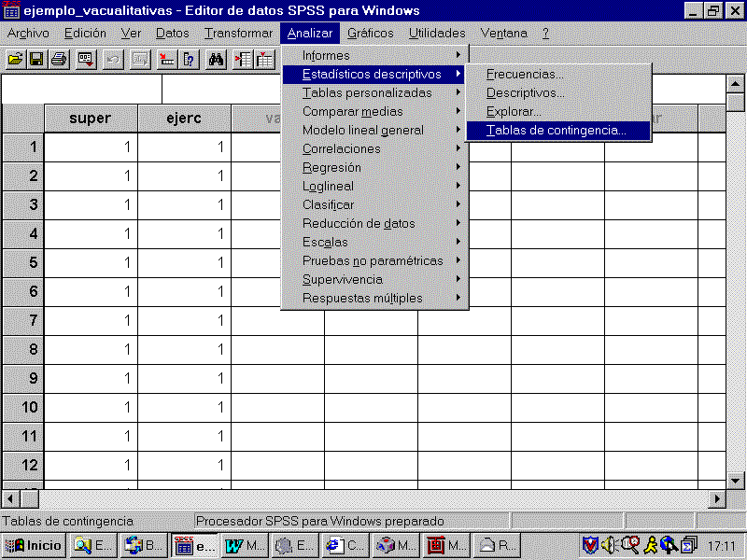Click the magnifier clock tray icon
The width and height of the screenshot is (747, 560).
(x=630, y=545)
